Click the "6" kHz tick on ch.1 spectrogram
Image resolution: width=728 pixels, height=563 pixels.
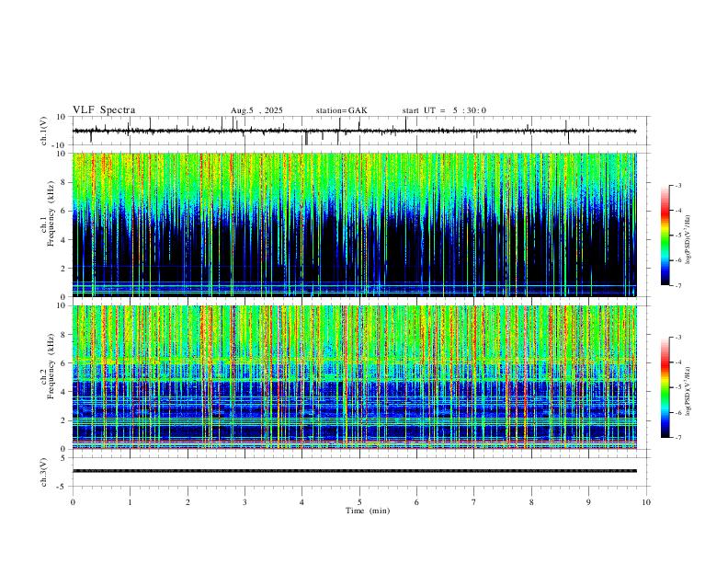pos(64,212)
